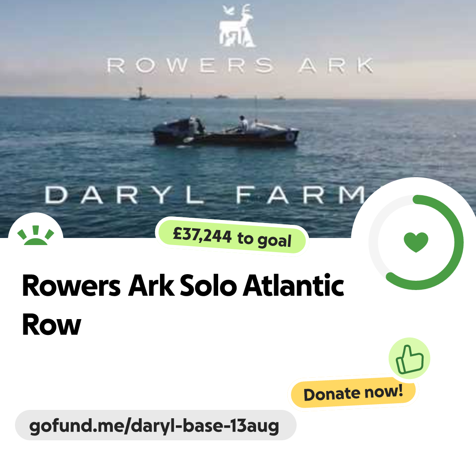Click the rower seated in the boat
The image size is (476, 476).
242,124
